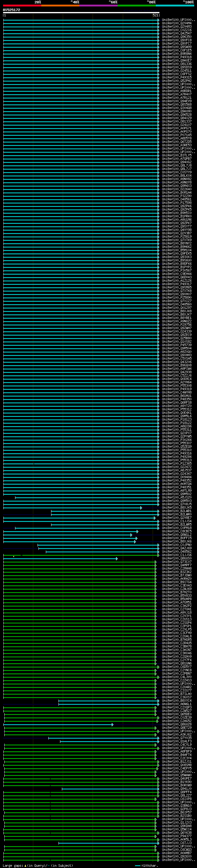
Task: Select label UniRef100_C0PM18
Action: tap(176, 528)
